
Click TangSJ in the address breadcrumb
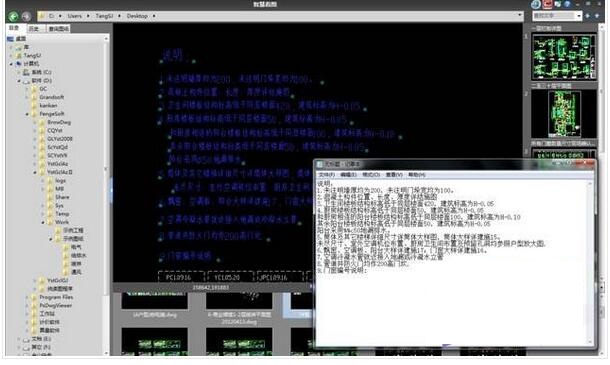coord(104,16)
